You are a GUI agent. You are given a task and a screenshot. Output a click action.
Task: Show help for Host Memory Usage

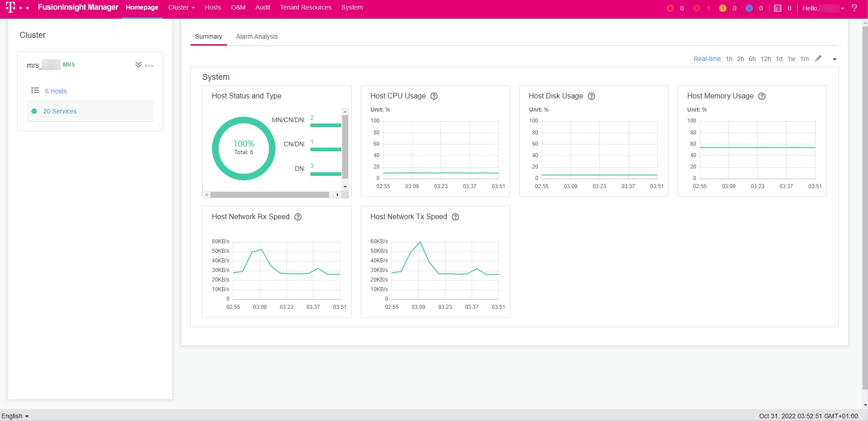[762, 96]
